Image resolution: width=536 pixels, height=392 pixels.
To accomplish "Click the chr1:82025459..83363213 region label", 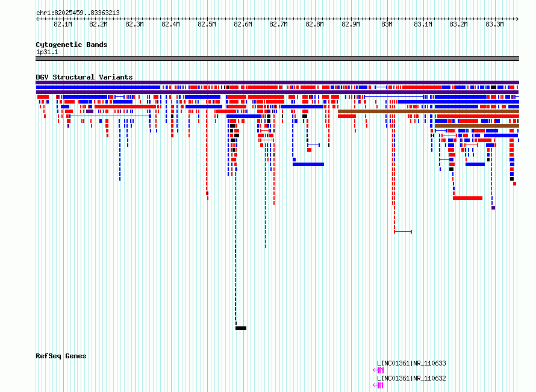I will pyautogui.click(x=78, y=13).
